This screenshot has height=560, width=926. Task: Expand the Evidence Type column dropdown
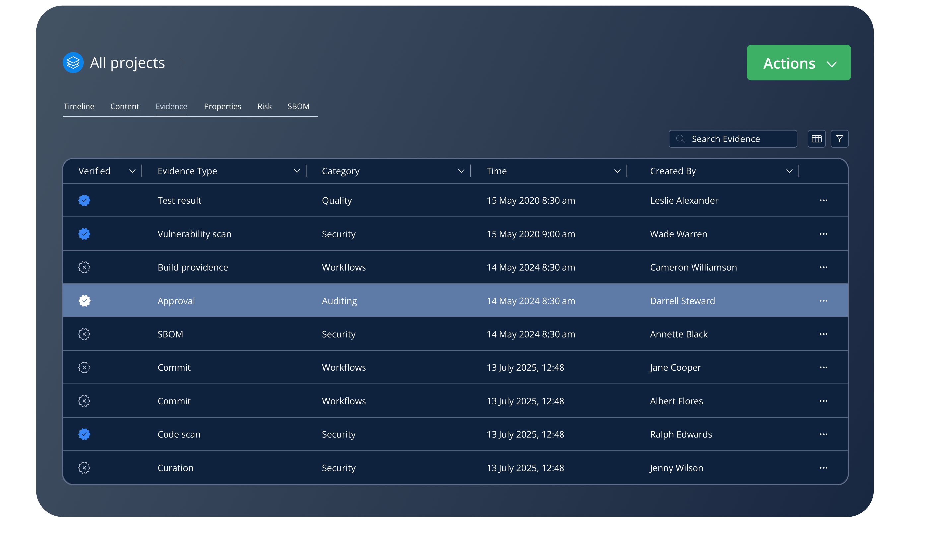[297, 171]
